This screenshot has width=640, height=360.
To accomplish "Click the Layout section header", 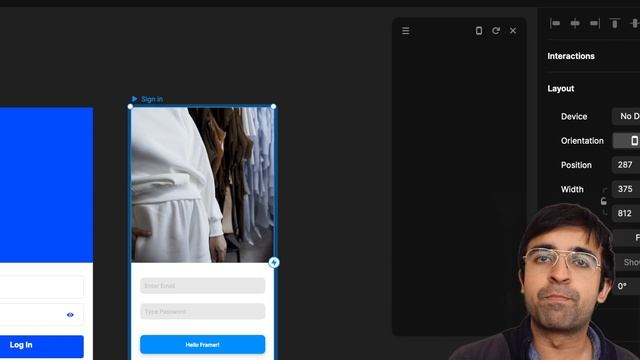I will (x=560, y=89).
